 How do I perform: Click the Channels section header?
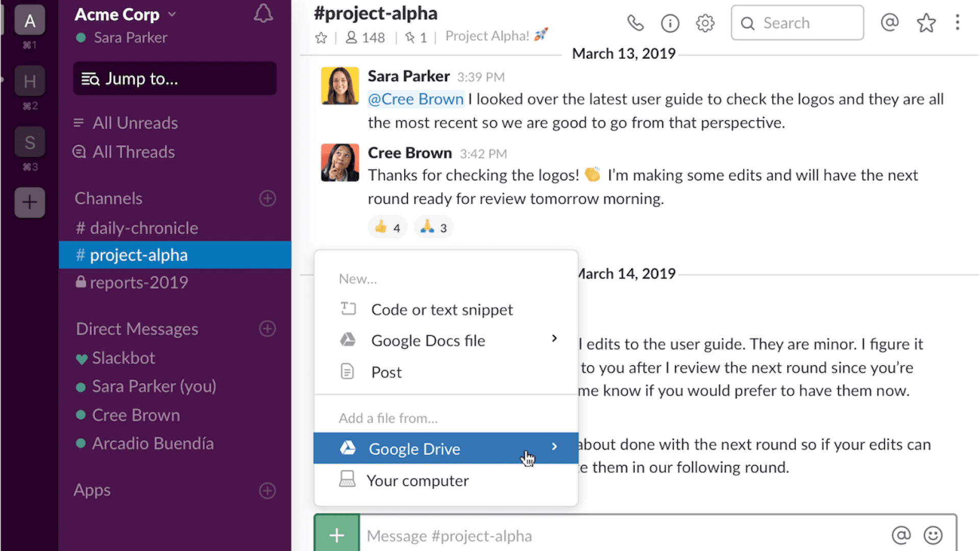coord(108,198)
